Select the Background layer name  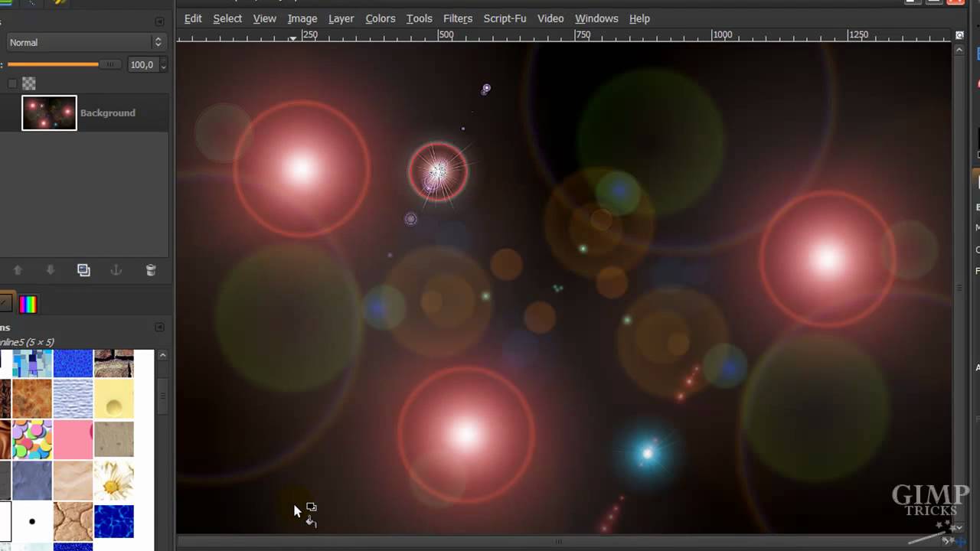[108, 112]
